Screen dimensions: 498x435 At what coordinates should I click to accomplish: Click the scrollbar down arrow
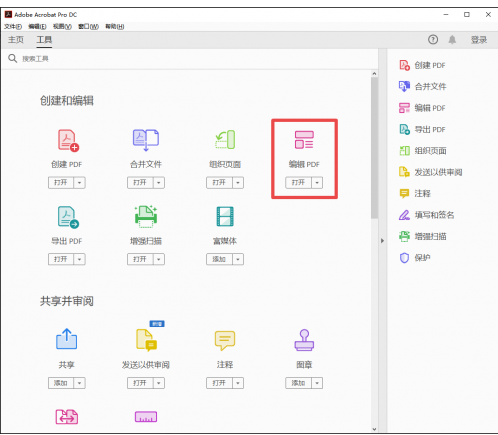click(x=374, y=429)
